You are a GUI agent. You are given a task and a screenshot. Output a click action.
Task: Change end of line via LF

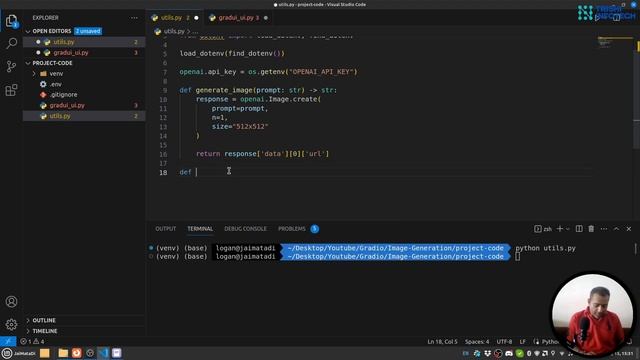click(x=522, y=342)
